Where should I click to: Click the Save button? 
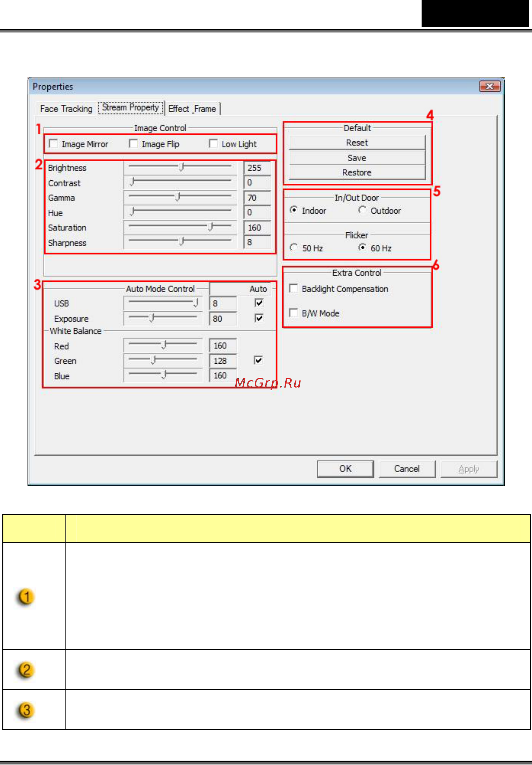click(357, 158)
